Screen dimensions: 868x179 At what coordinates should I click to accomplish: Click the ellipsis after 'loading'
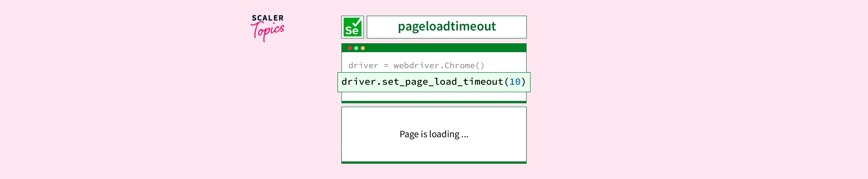[465, 136]
